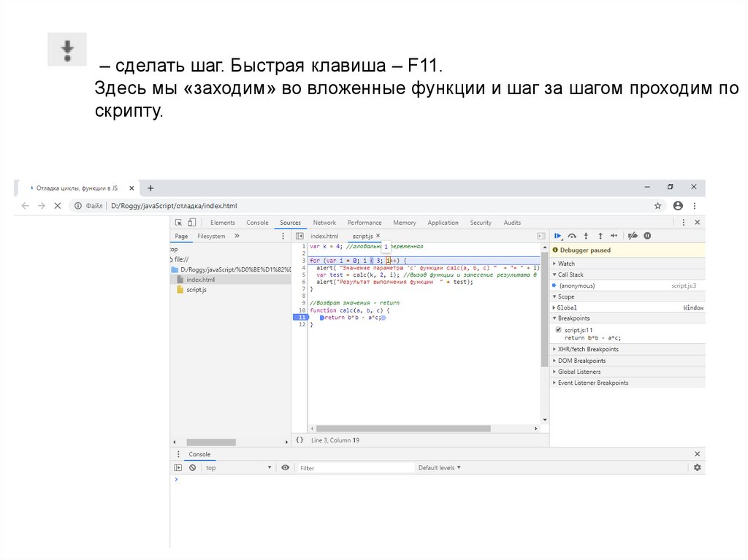This screenshot has width=748, height=560.
Task: Expand the Watch section
Action: point(566,264)
